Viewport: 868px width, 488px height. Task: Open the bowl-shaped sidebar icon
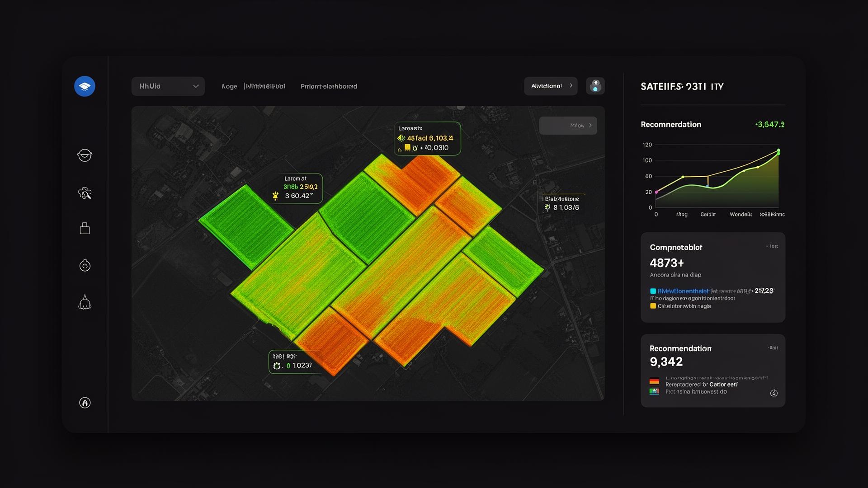pos(85,155)
